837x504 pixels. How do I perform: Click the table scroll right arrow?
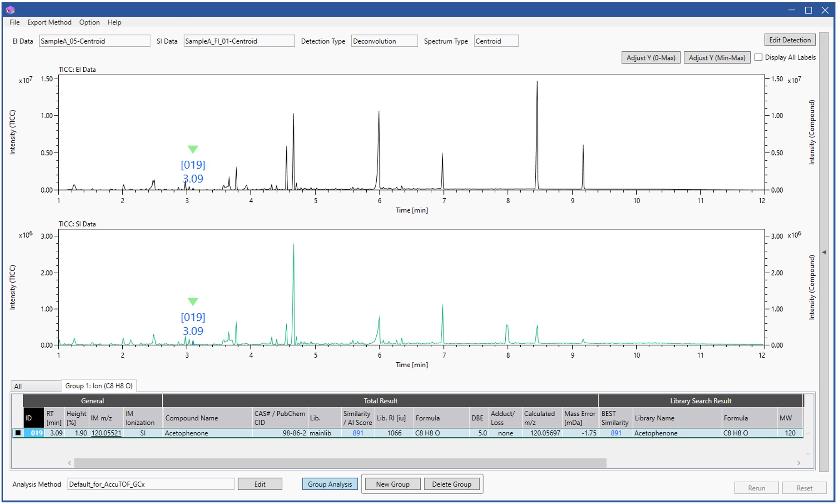[798, 463]
